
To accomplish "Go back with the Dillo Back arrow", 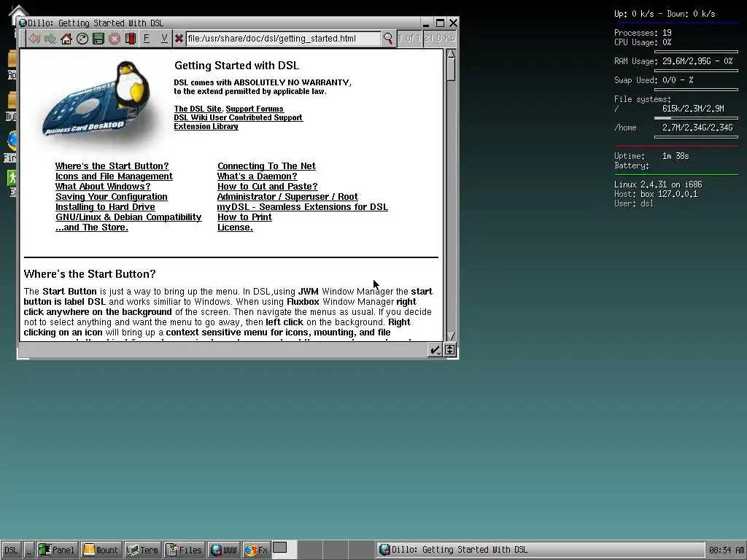I will coord(34,39).
